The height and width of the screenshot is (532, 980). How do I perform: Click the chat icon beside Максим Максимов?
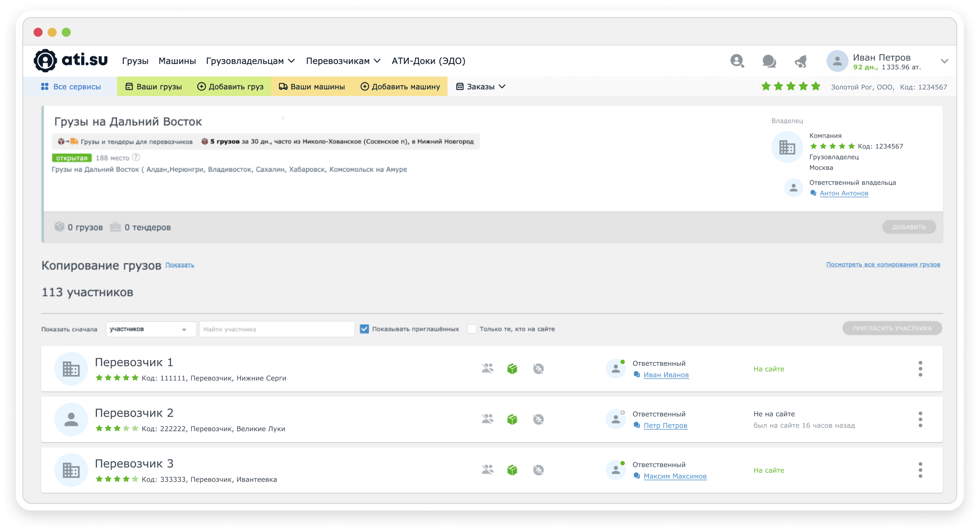pyautogui.click(x=637, y=476)
